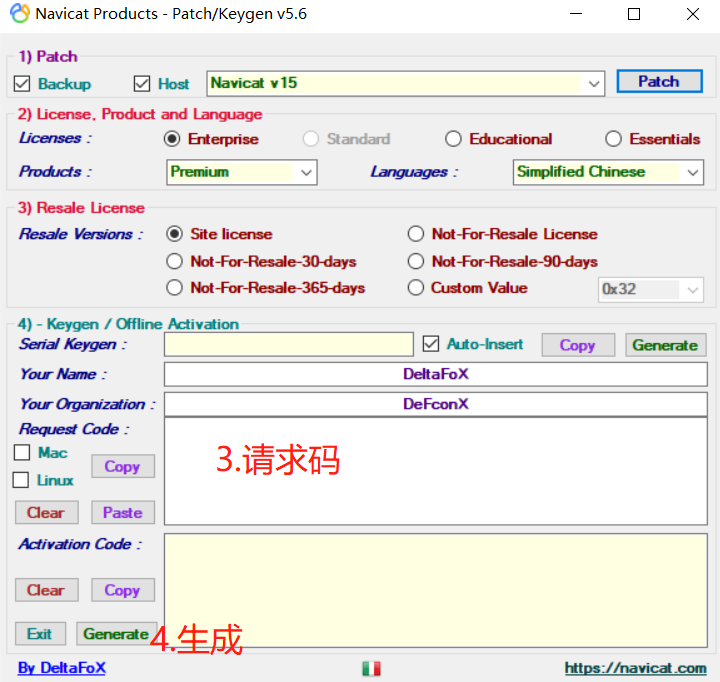Disable the Auto-Insert checkbox
Viewport: 720px width, 682px height.
(431, 344)
